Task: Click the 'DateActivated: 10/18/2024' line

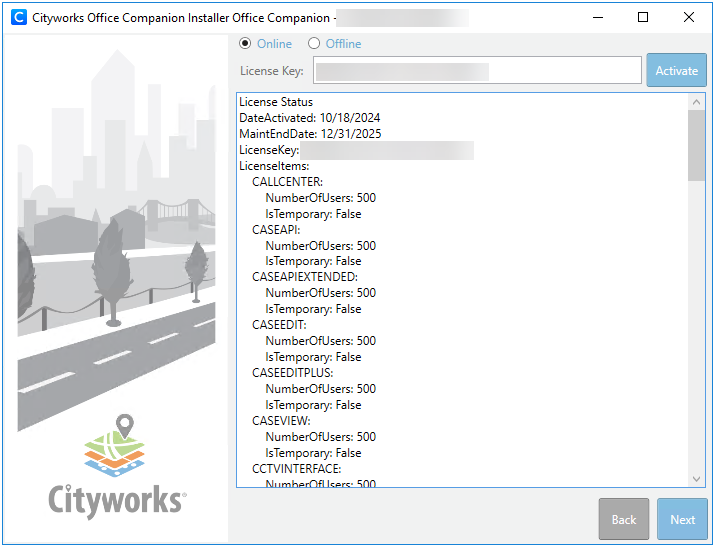Action: pyautogui.click(x=310, y=118)
